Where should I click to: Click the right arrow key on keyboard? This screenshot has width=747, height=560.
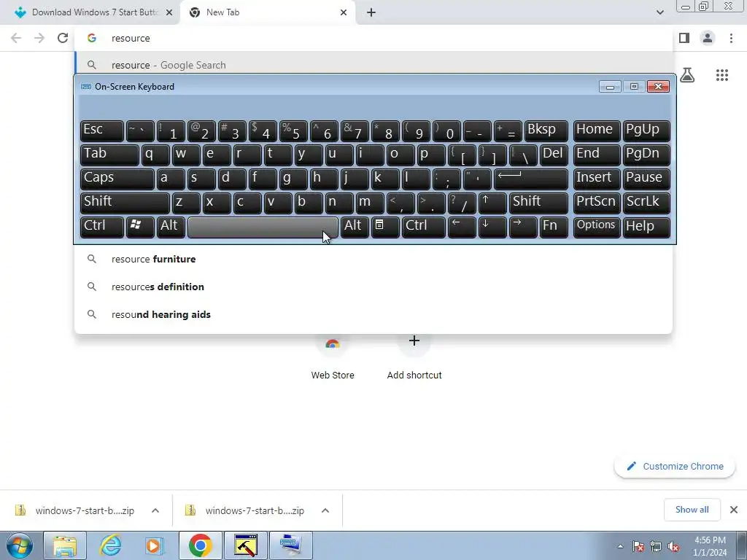tap(522, 227)
